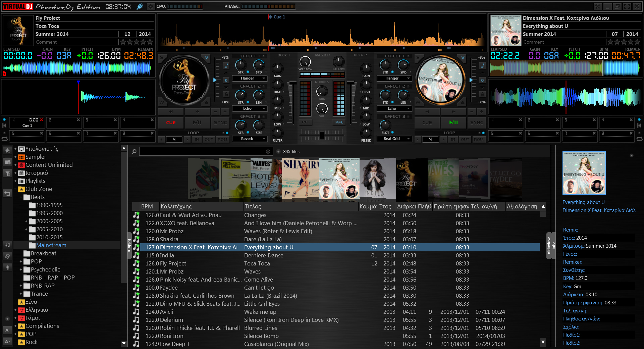This screenshot has width=644, height=349.
Task: Click the sideview info panel tab
Action: (551, 245)
